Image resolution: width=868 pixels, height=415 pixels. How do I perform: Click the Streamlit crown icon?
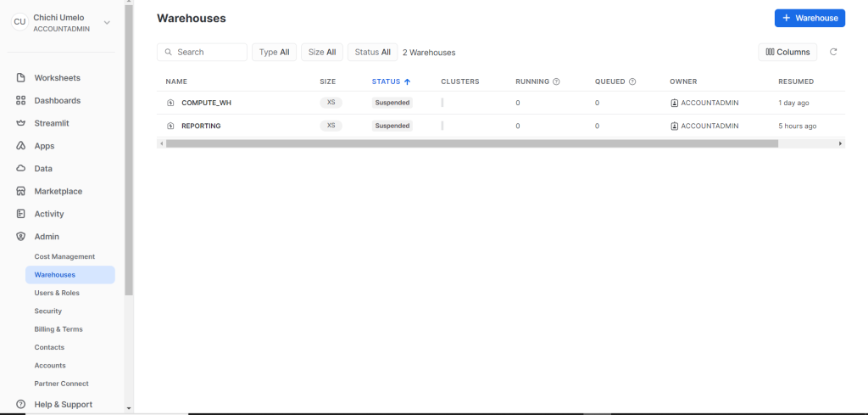[21, 123]
